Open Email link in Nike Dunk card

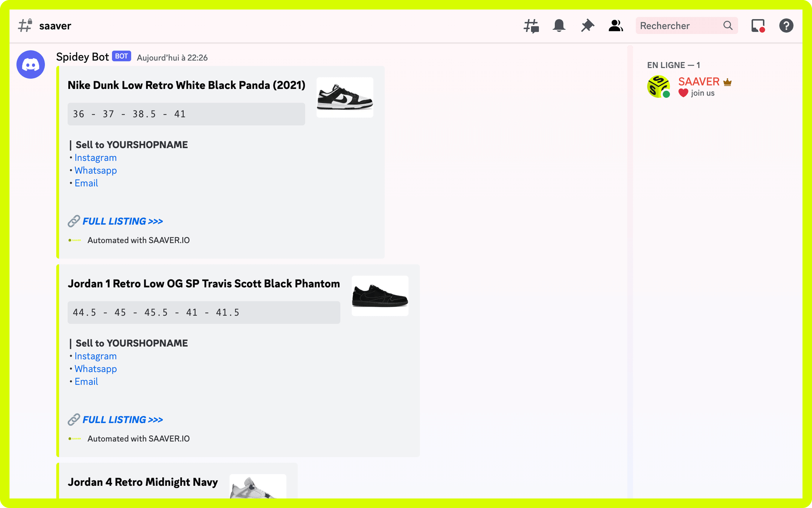tap(86, 183)
